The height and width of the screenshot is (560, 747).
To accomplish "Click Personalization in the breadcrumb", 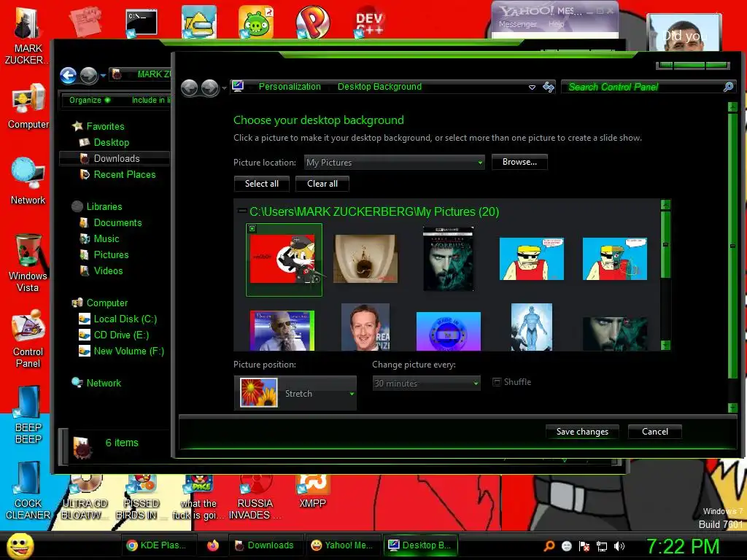I will click(290, 87).
